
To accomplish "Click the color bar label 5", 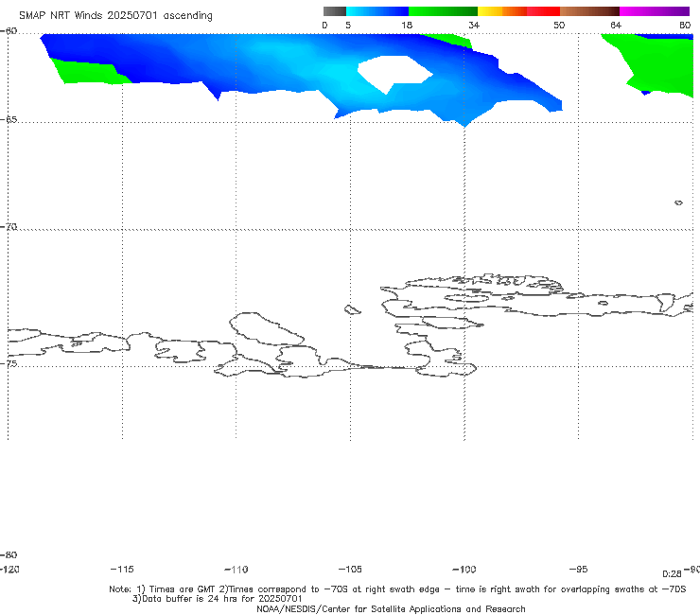I will click(x=348, y=25).
